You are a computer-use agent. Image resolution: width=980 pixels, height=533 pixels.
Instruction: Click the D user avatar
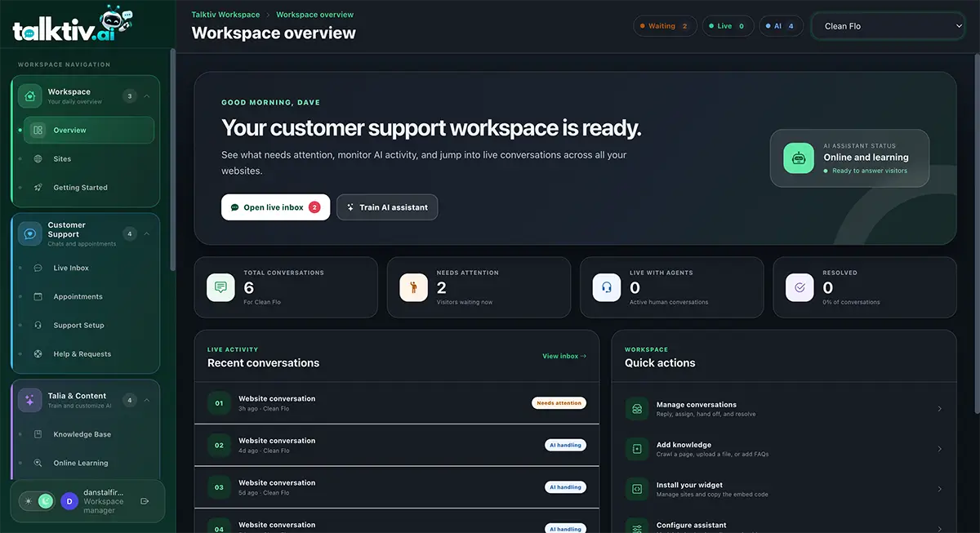tap(69, 501)
